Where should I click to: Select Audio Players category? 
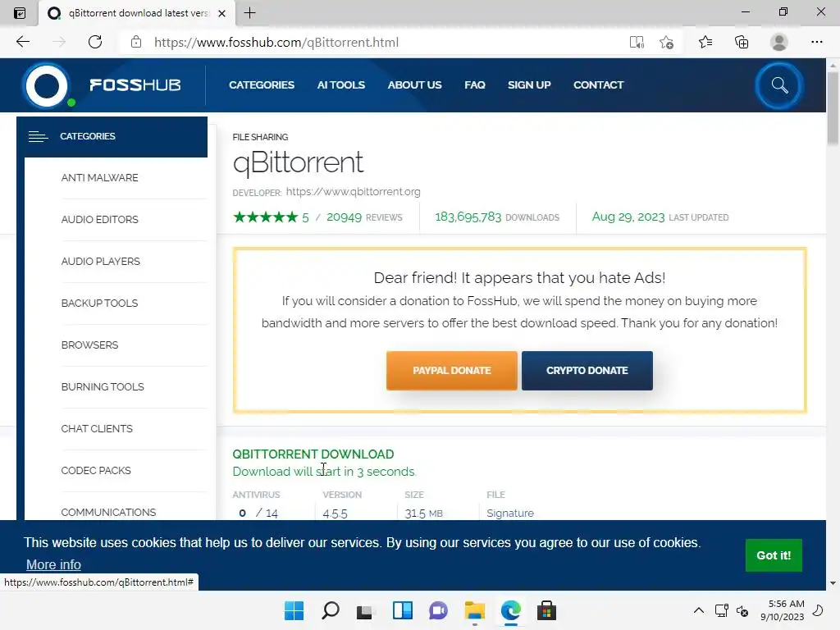click(x=101, y=262)
